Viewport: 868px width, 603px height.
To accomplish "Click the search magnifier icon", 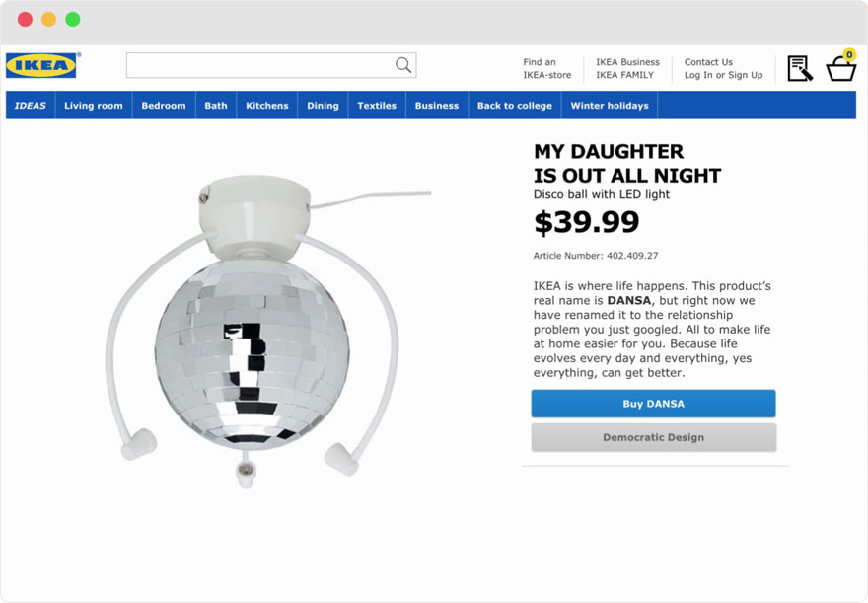I will click(403, 65).
